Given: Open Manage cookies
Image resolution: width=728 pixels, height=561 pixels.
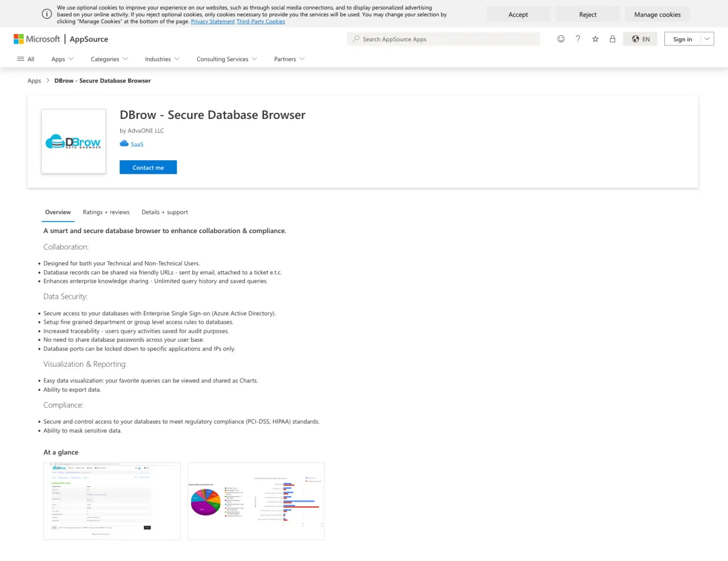Looking at the screenshot, I should [658, 15].
